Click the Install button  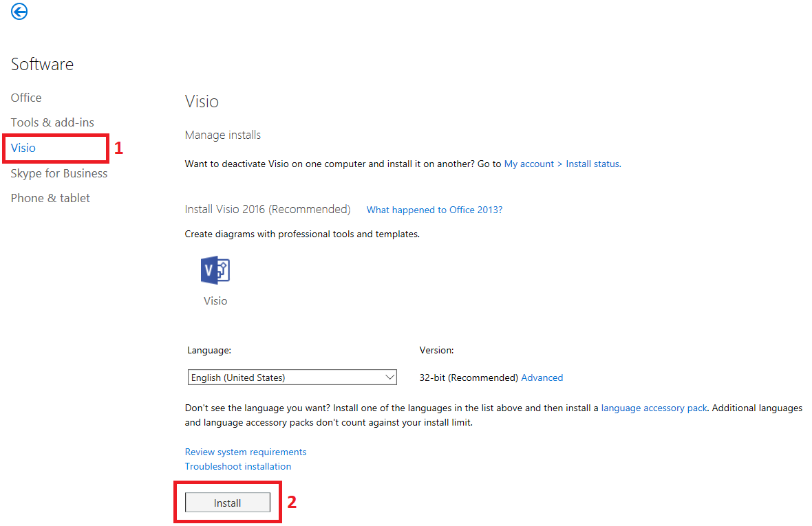227,503
